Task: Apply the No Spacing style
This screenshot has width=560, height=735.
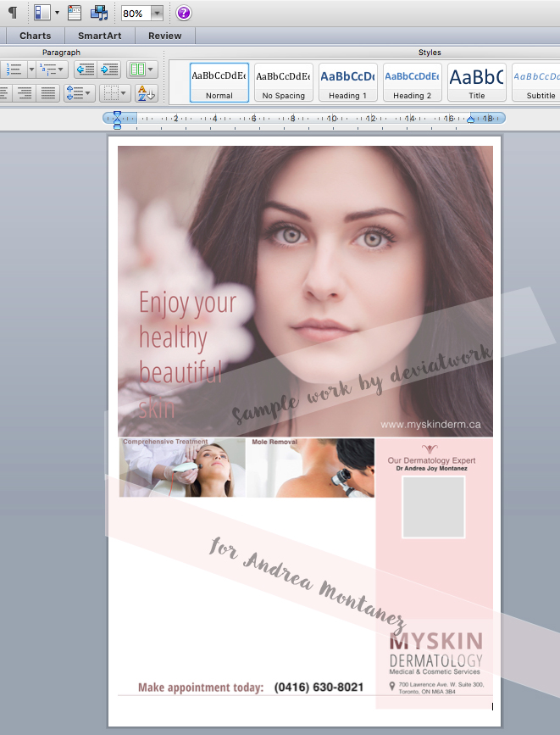Action: [284, 82]
